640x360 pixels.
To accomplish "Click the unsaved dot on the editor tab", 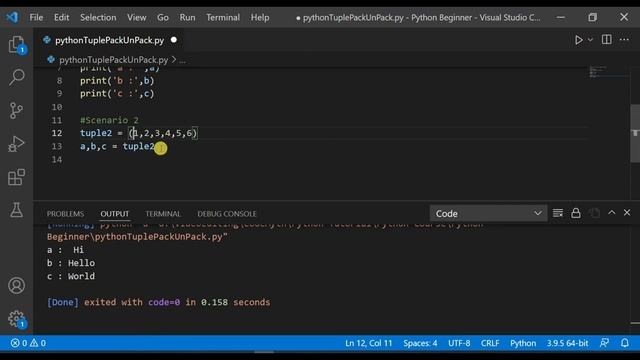I will click(174, 40).
